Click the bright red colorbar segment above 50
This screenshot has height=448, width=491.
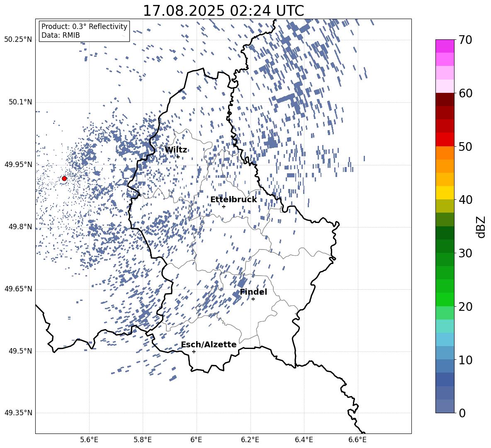[445, 140]
